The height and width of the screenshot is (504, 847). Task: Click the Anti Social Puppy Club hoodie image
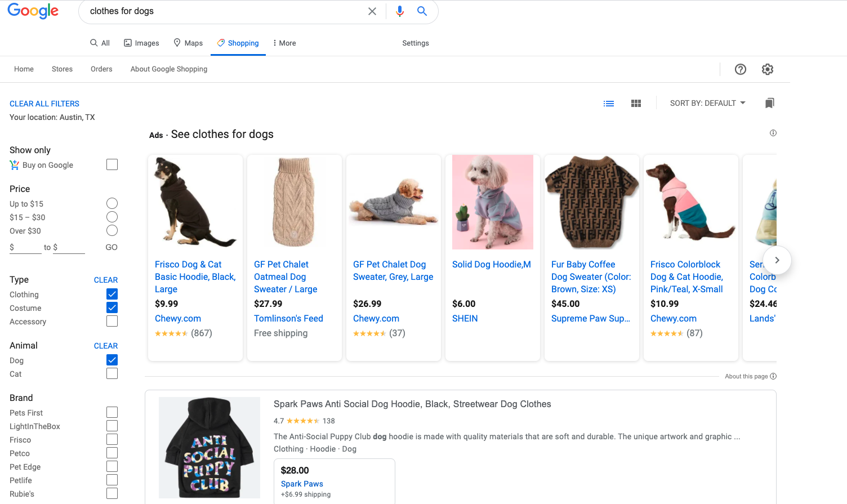[209, 447]
